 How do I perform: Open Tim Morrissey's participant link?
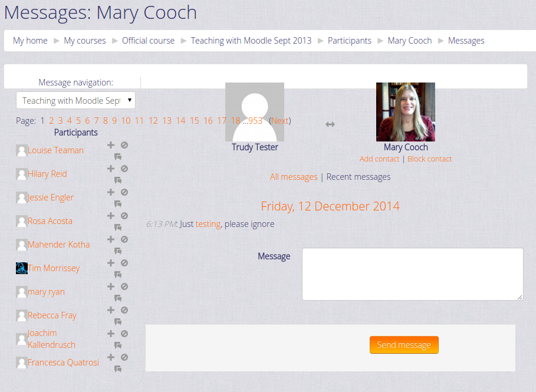pos(53,268)
